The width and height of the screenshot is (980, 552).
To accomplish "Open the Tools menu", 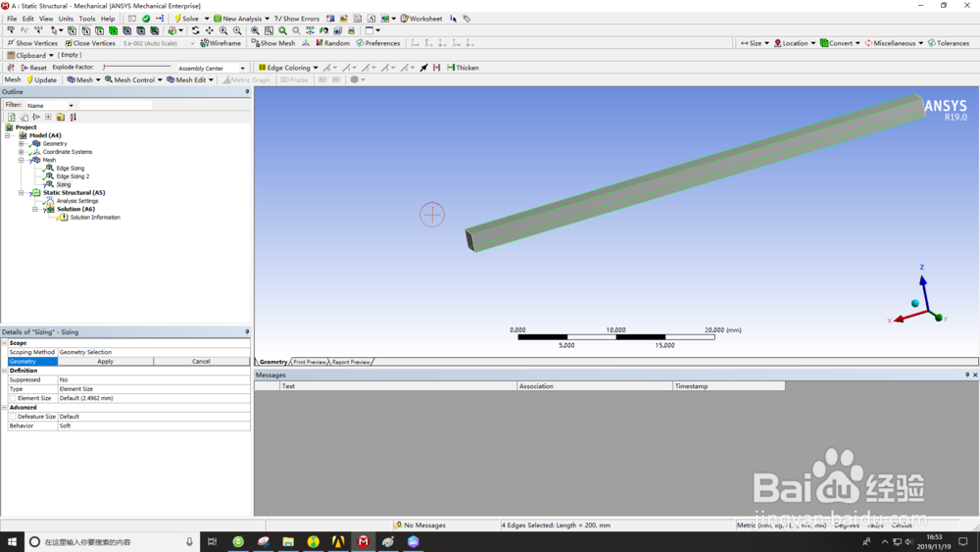I will [x=87, y=19].
